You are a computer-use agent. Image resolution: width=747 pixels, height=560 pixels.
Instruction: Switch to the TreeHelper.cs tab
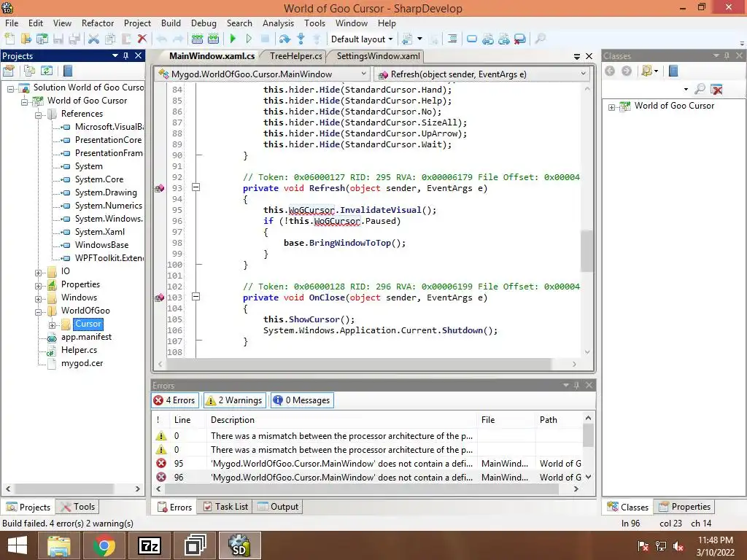[295, 55]
